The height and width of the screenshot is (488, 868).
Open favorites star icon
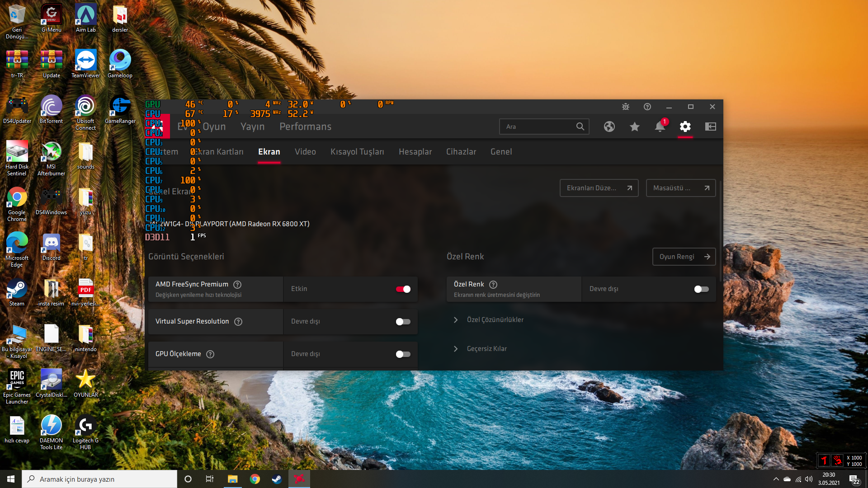635,127
